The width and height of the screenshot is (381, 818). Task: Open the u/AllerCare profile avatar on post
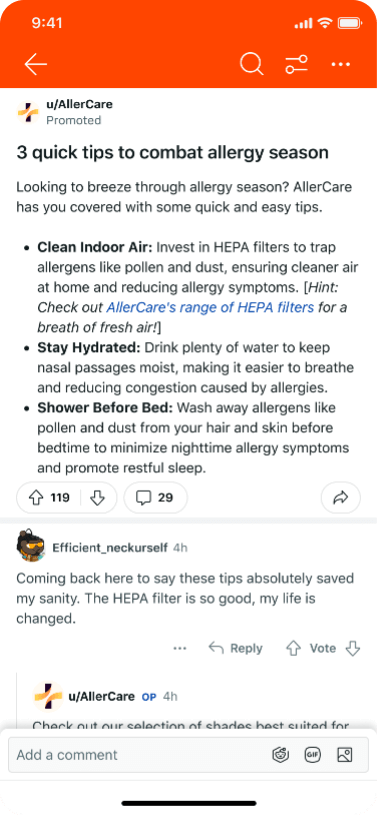28,112
